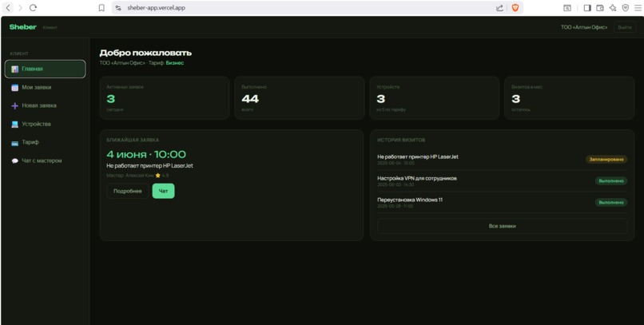Navigate to Устройства section
The image size is (644, 325).
(46, 125)
